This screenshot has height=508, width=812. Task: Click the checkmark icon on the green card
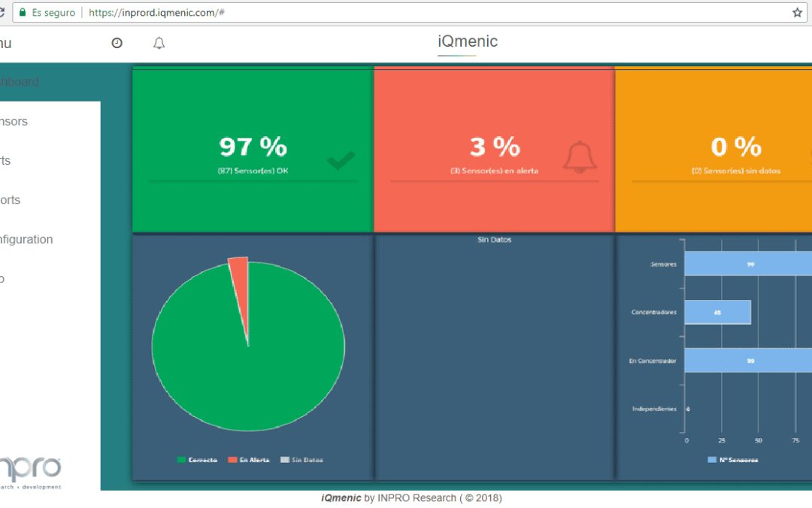(x=341, y=160)
